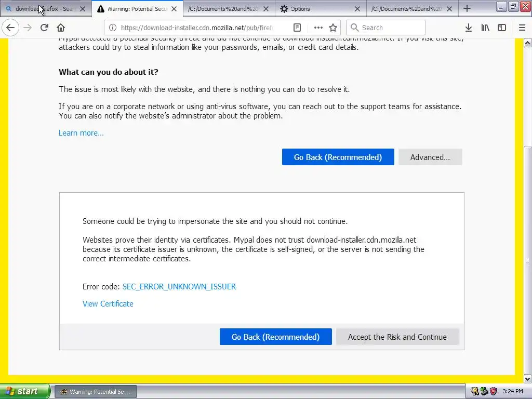Image resolution: width=532 pixels, height=399 pixels.
Task: Click the Advanced... button
Action: click(x=430, y=157)
